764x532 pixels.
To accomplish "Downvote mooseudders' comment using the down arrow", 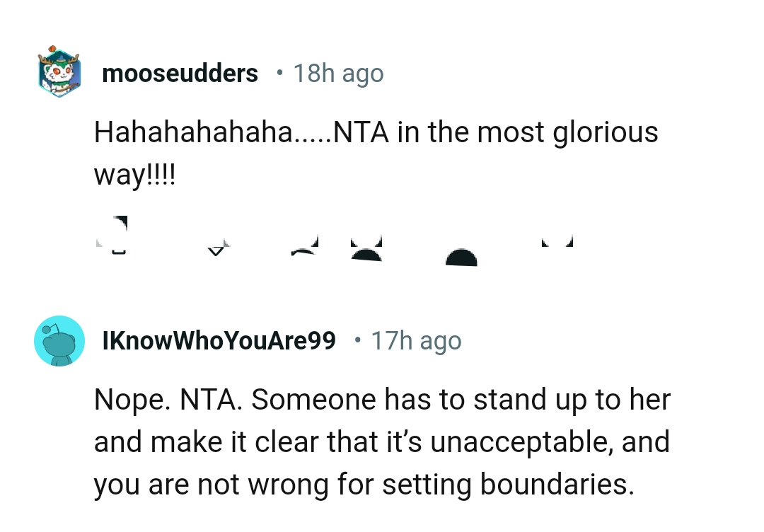I will tap(216, 244).
